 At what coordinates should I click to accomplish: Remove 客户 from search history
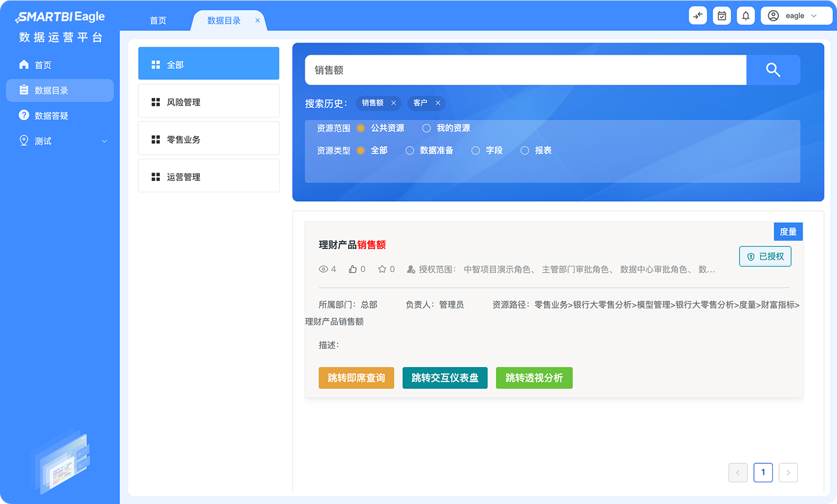(x=437, y=103)
